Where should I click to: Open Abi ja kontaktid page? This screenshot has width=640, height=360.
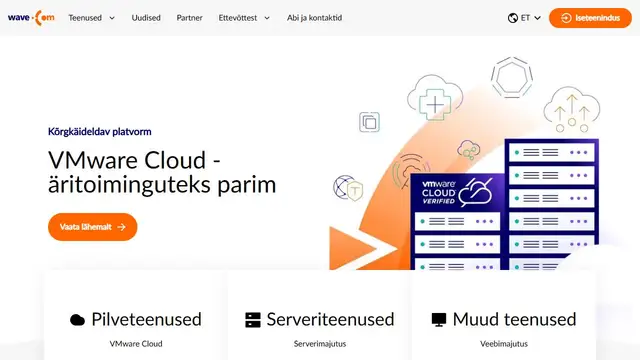[x=314, y=18]
